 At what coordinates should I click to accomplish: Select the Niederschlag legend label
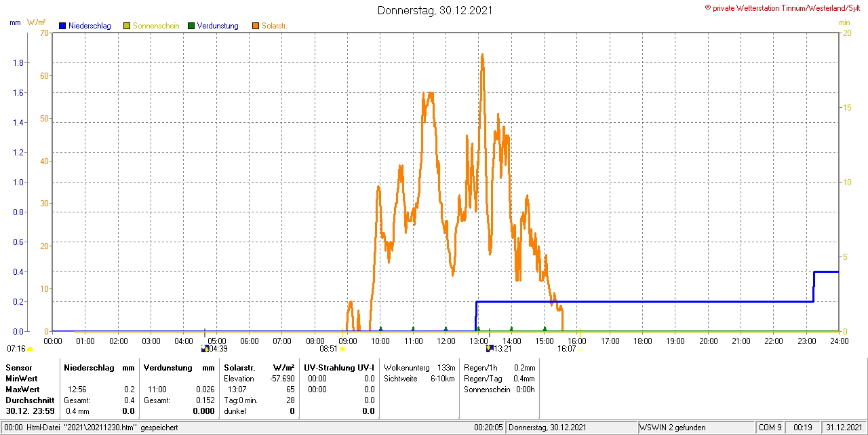tap(90, 26)
